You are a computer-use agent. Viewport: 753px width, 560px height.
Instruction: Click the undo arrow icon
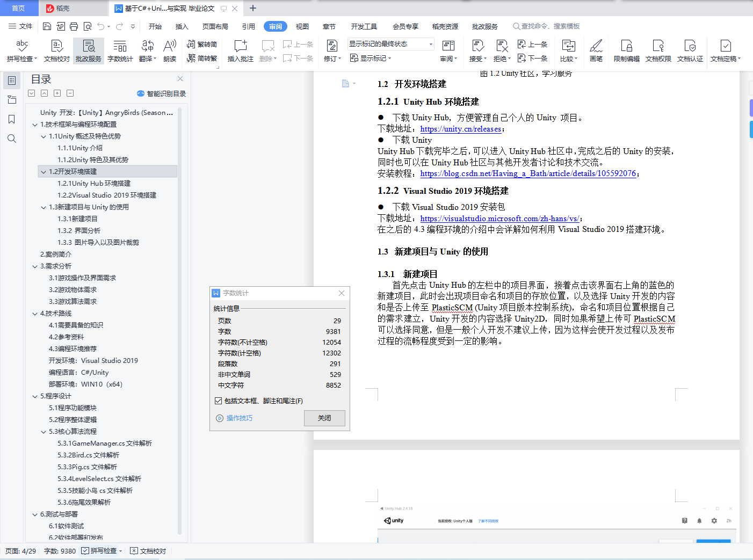pos(101,26)
